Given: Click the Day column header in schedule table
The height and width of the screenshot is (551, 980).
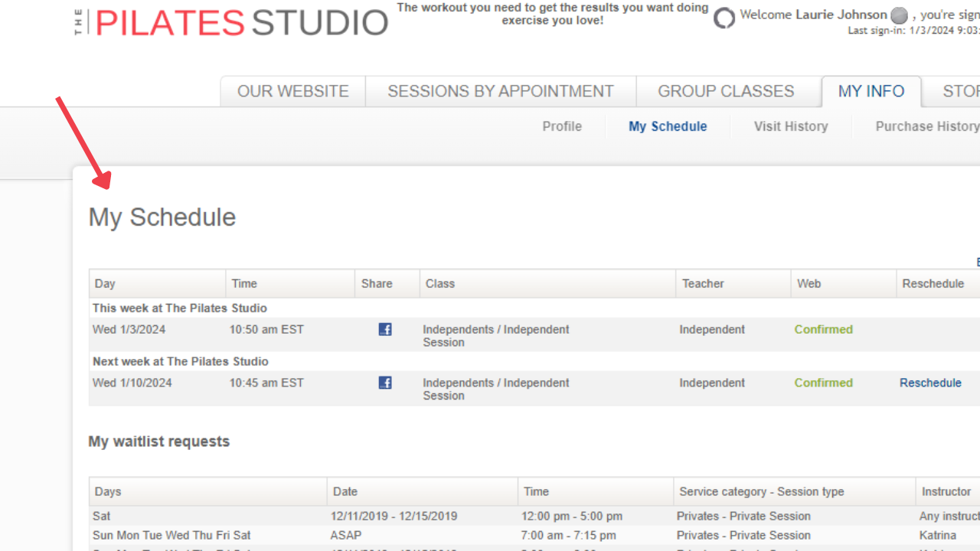Looking at the screenshot, I should [x=105, y=284].
